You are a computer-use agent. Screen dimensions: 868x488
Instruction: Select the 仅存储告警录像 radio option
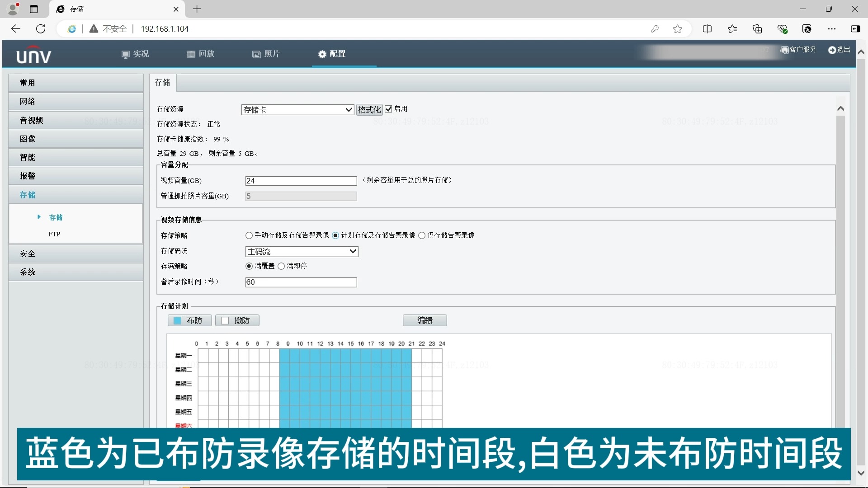[422, 235]
